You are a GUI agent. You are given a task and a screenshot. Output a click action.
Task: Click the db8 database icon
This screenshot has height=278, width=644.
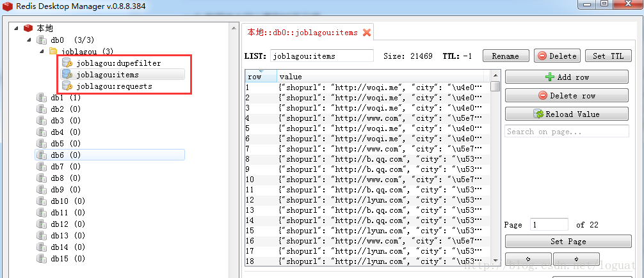(x=41, y=178)
